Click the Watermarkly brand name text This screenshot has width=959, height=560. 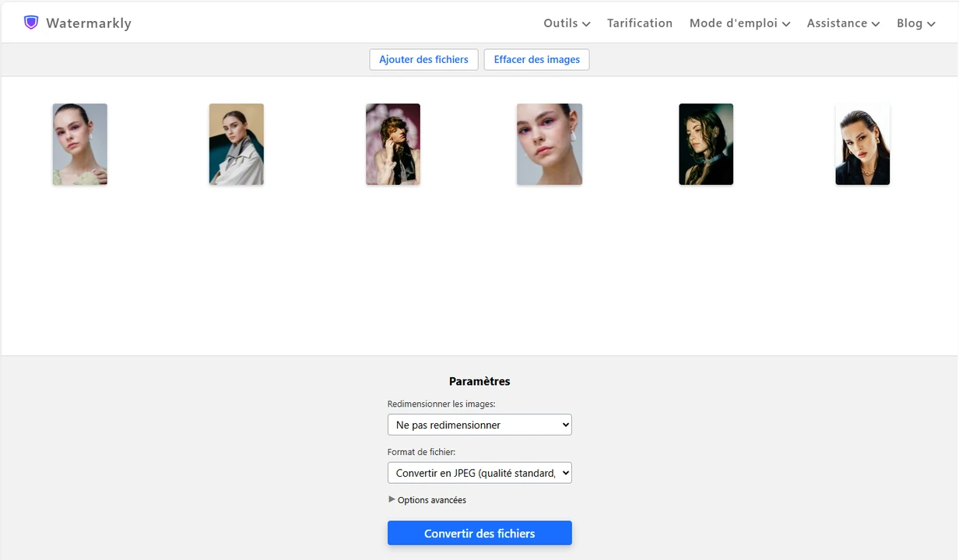(88, 23)
